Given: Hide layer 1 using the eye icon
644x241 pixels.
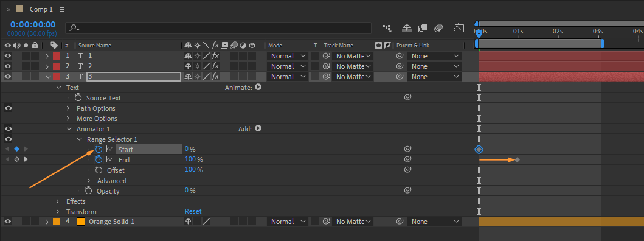Looking at the screenshot, I should click(x=8, y=56).
